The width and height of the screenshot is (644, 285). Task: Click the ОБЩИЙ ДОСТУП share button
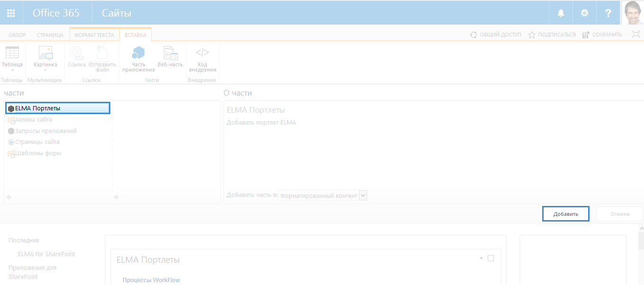pos(495,35)
